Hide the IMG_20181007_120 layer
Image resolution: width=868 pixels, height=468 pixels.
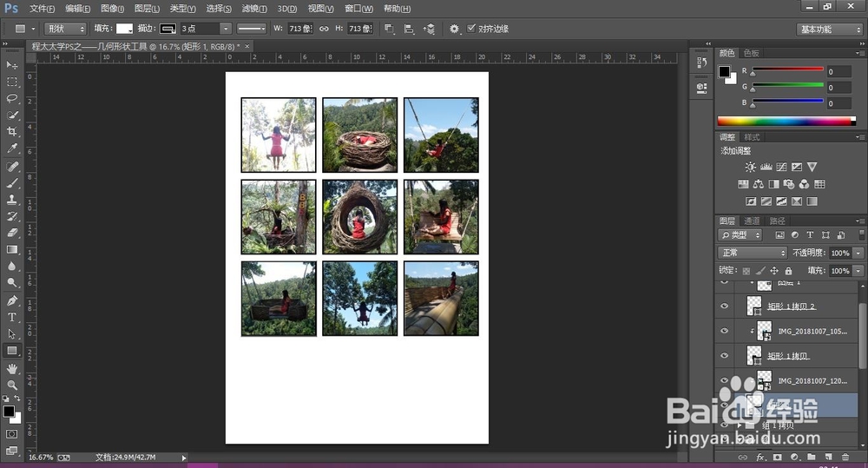724,380
